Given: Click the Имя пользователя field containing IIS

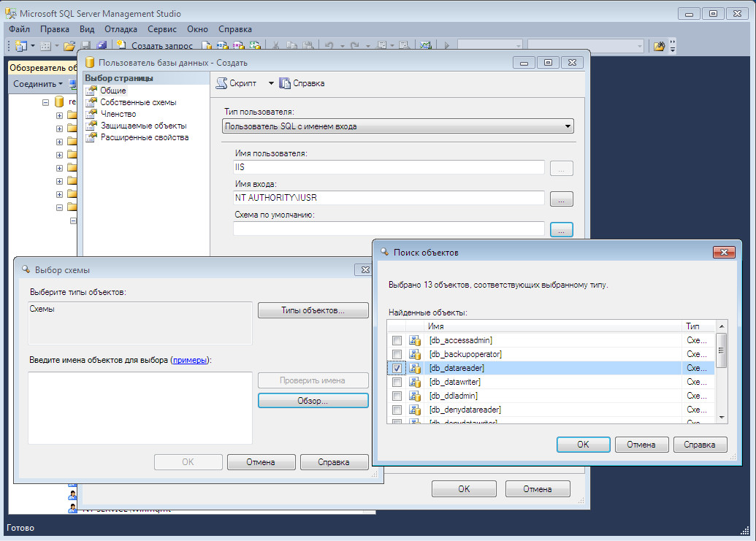Looking at the screenshot, I should (x=389, y=167).
